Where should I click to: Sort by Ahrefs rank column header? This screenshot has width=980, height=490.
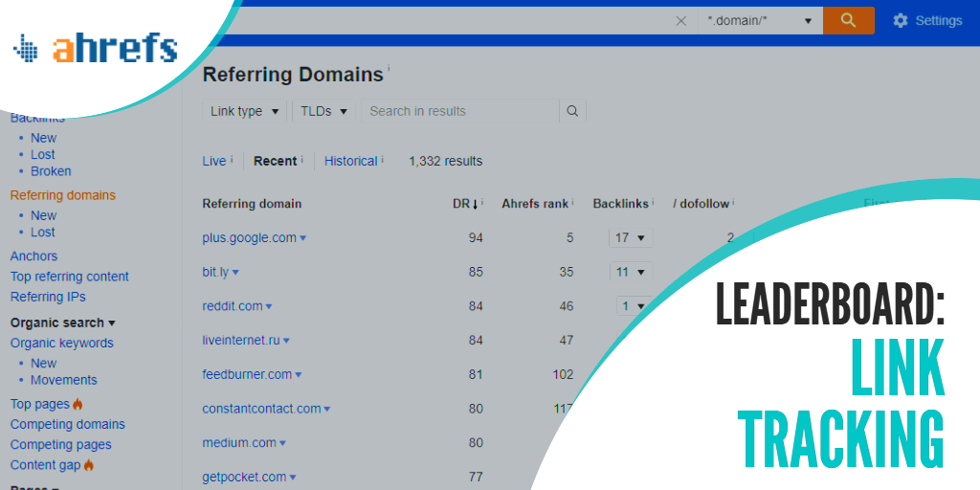click(x=535, y=204)
